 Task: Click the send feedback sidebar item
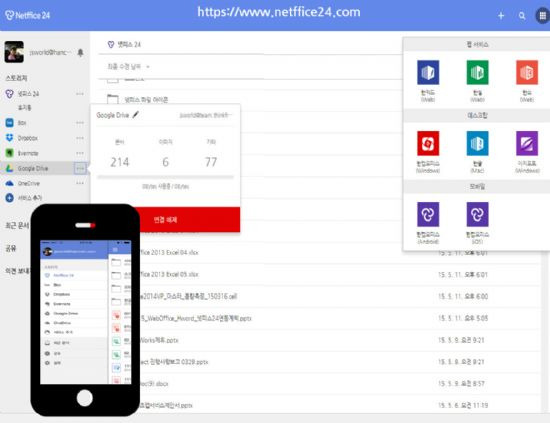pos(18,271)
